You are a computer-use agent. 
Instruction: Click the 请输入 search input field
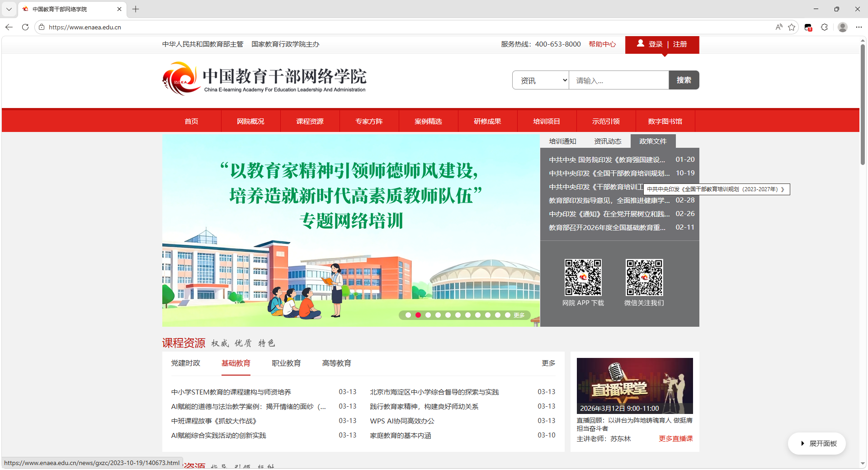pos(618,80)
